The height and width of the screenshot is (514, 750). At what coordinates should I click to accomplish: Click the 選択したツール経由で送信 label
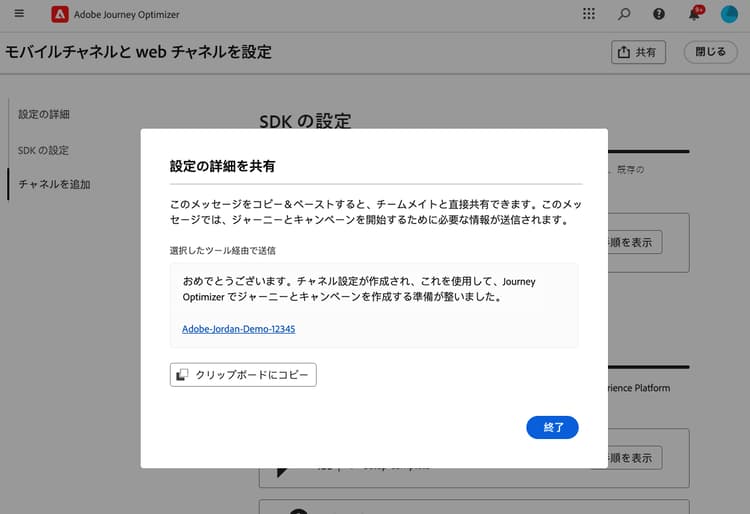click(x=223, y=251)
